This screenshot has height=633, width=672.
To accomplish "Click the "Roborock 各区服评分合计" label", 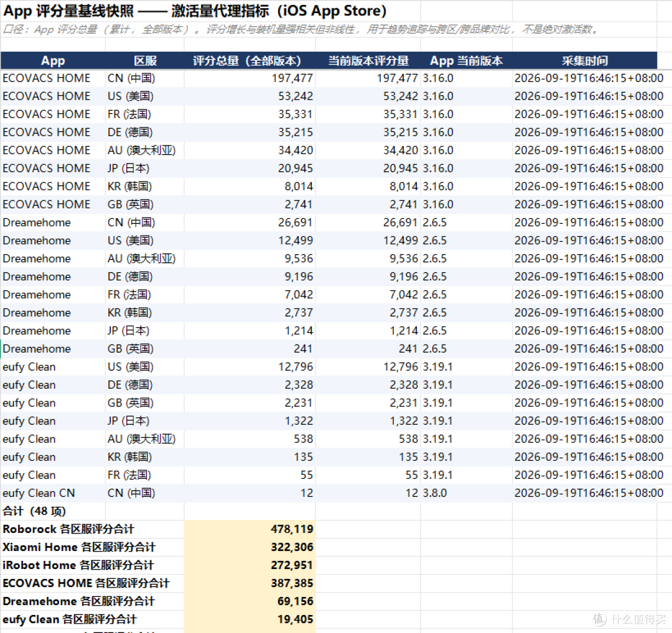I will 68,529.
